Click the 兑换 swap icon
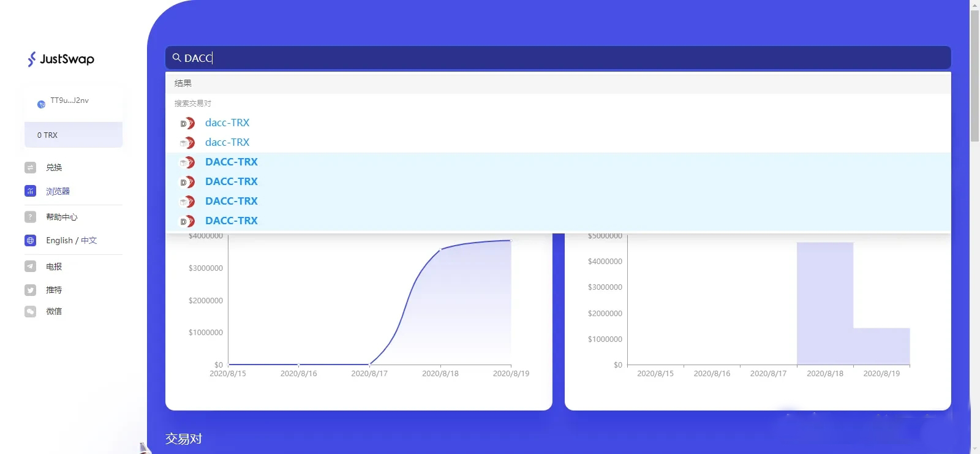The image size is (980, 454). pyautogui.click(x=30, y=167)
